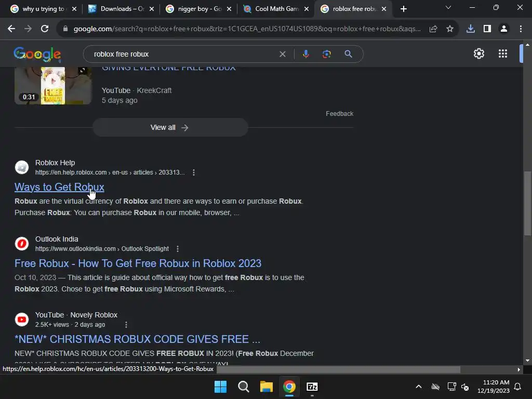The height and width of the screenshot is (399, 532).
Task: Click the address bar URL
Action: pyautogui.click(x=247, y=29)
